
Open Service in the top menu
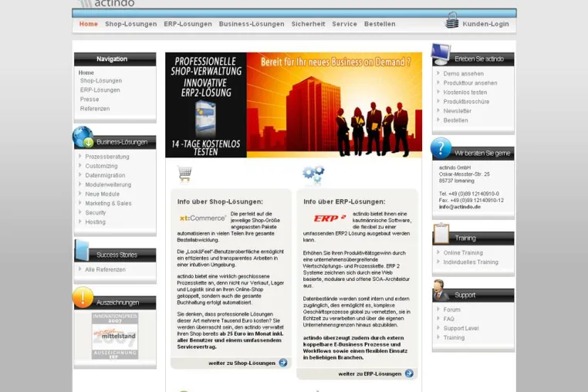(345, 24)
